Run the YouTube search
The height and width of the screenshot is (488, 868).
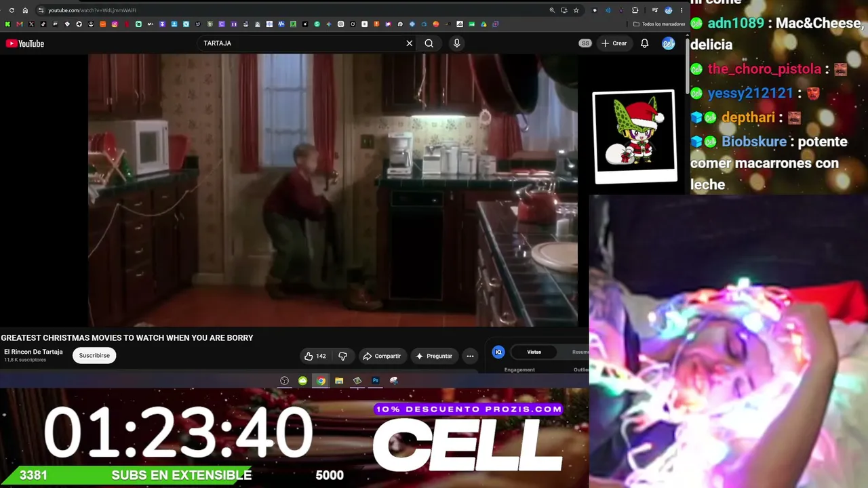[429, 43]
